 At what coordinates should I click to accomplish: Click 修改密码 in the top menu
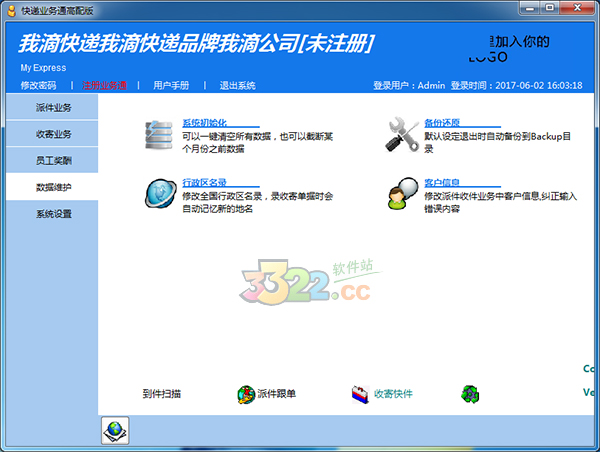pos(38,85)
